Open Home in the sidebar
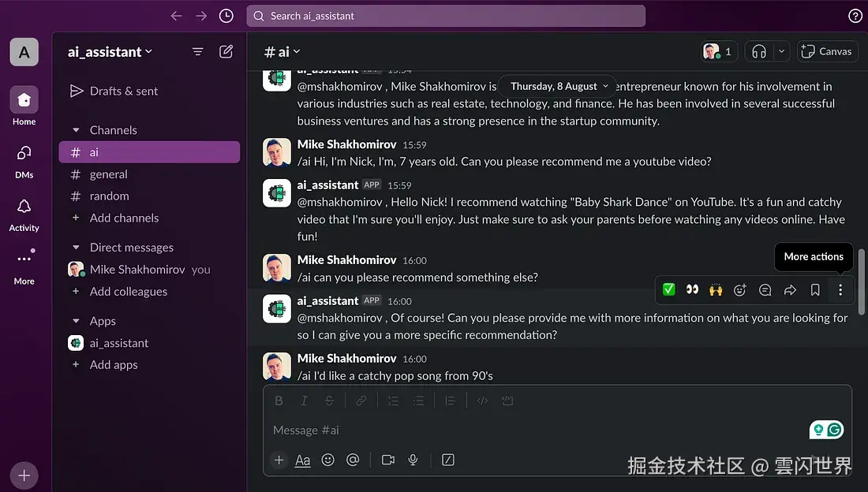Viewport: 868px width, 492px height. [x=24, y=106]
